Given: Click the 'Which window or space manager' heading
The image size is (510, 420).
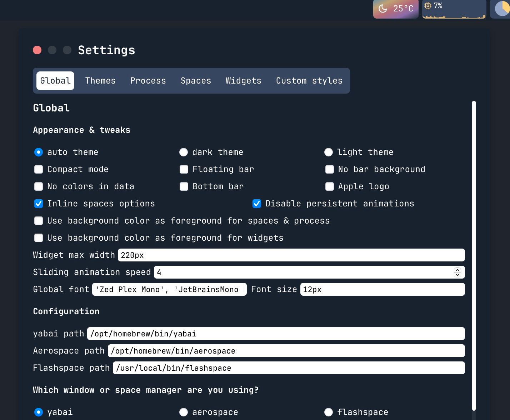Looking at the screenshot, I should [x=146, y=390].
